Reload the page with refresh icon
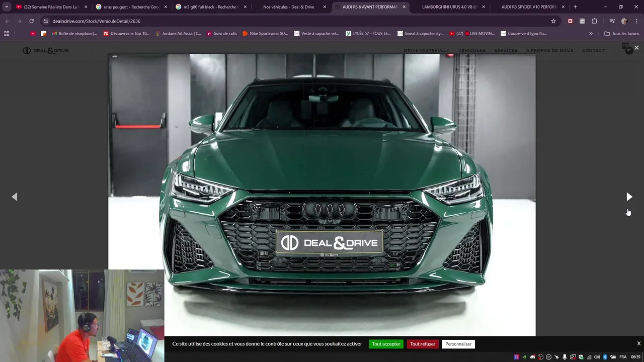Viewport: 644px width, 362px height. coord(31,21)
